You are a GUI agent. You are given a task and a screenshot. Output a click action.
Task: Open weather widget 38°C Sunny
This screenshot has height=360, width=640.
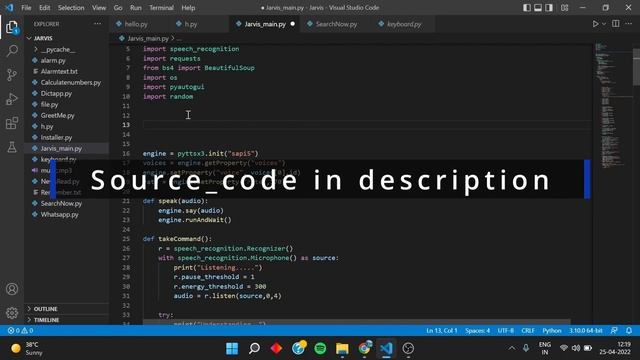click(x=27, y=348)
